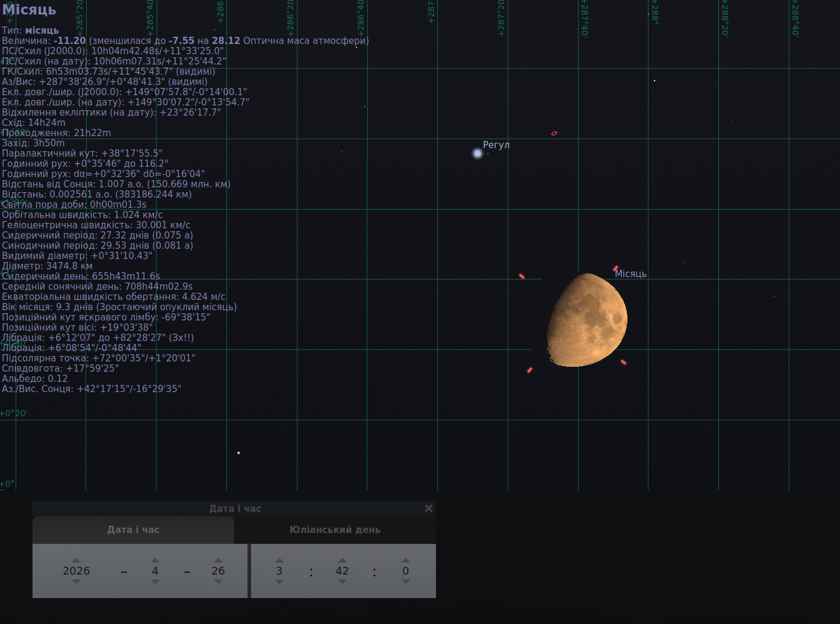Image resolution: width=840 pixels, height=624 pixels.
Task: Click the minutes field showing 42
Action: (x=342, y=571)
